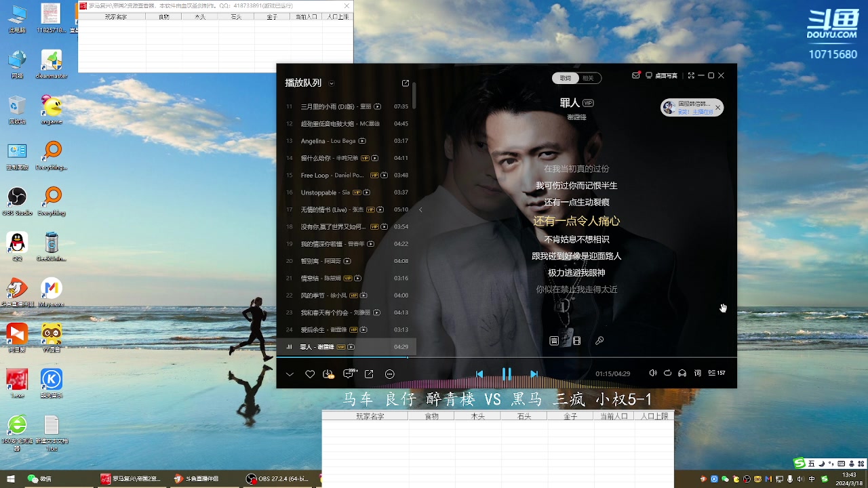The width and height of the screenshot is (868, 488).
Task: Play 情意结 - 陈慧娴 from queue
Action: click(x=347, y=279)
